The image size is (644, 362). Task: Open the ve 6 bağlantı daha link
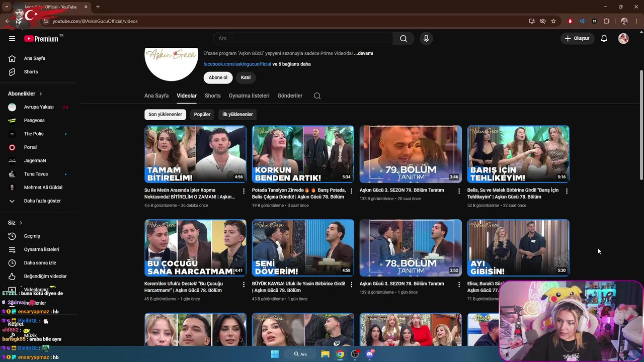click(x=292, y=64)
